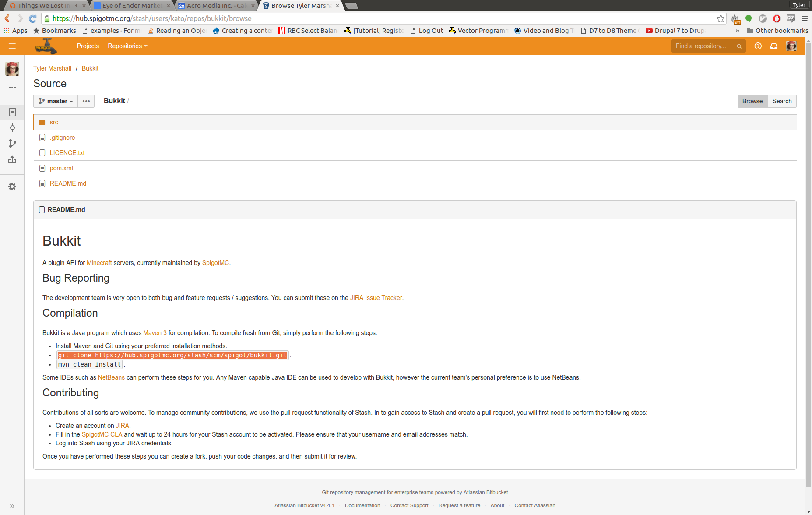Switch to the Search tab
The width and height of the screenshot is (812, 515).
tap(782, 101)
